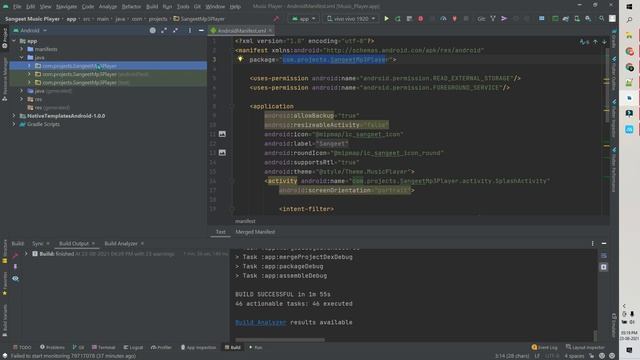Screen dimensions: 640x360
Task: Expand Gradle Scripts node
Action: tap(14, 124)
